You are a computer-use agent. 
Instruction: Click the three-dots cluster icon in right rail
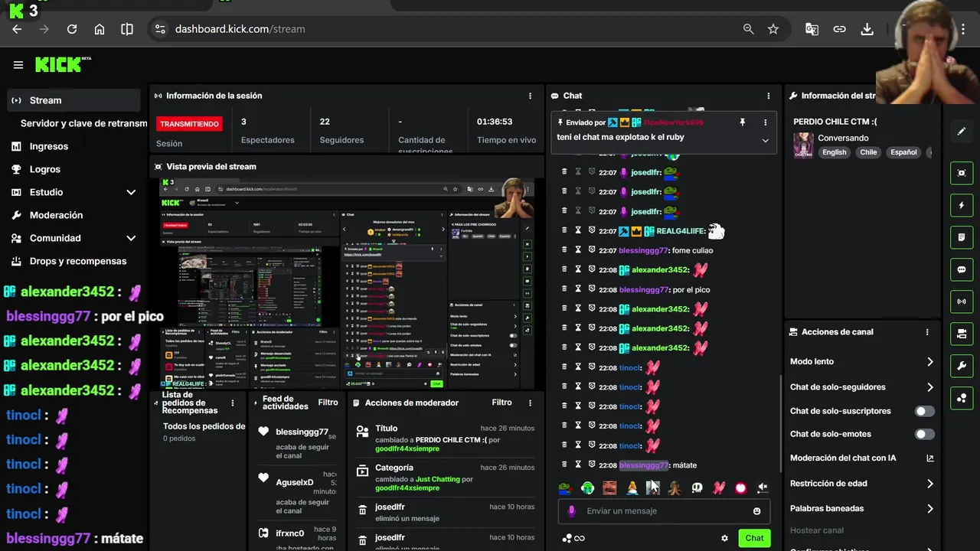click(962, 399)
